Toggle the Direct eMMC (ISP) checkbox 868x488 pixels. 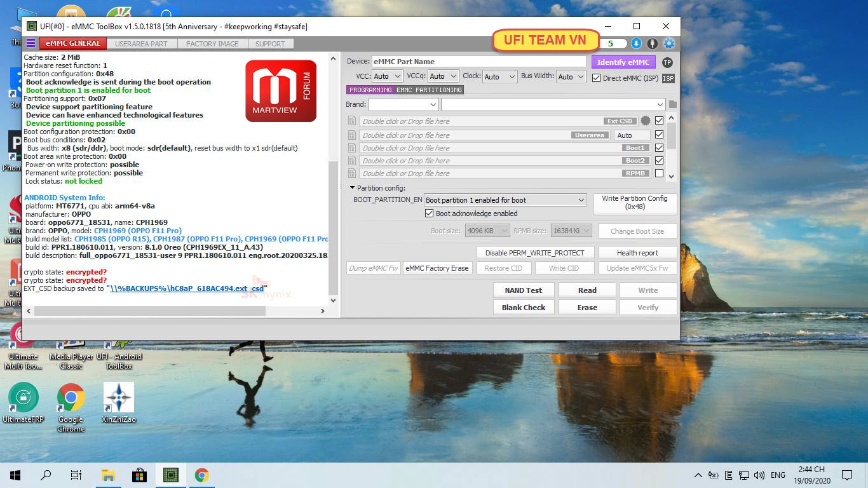[596, 78]
